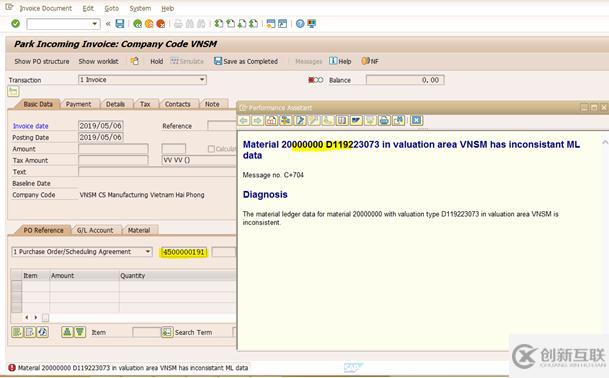Click the Show PO structure button
This screenshot has width=609, height=378.
[x=42, y=61]
